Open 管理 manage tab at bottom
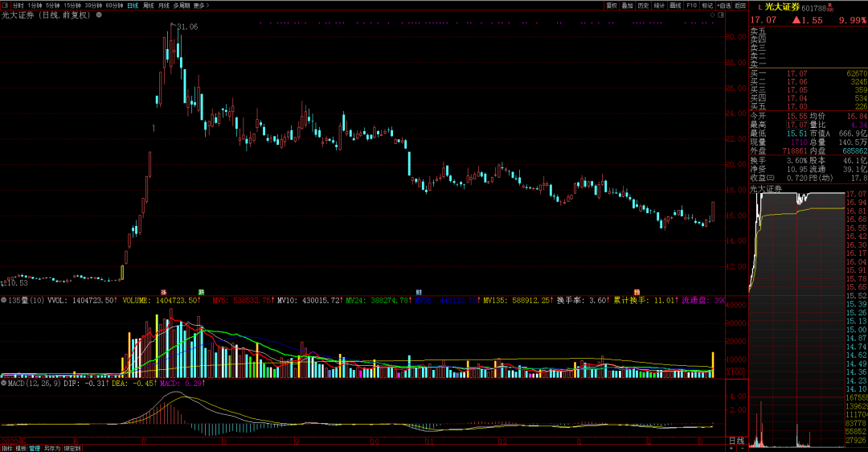Image resolution: width=868 pixels, height=452 pixels. click(35, 449)
